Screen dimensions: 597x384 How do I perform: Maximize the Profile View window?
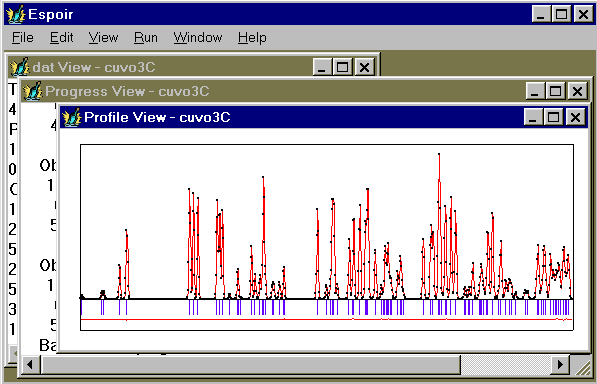(554, 117)
